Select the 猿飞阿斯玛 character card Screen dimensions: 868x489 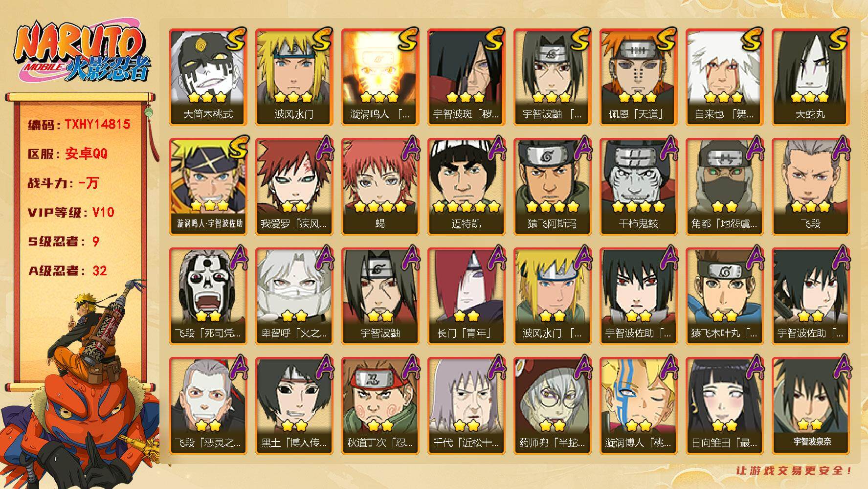pyautogui.click(x=552, y=187)
